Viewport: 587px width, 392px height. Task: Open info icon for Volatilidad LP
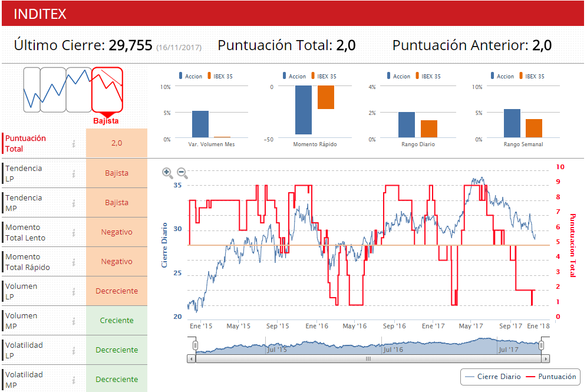tap(74, 350)
